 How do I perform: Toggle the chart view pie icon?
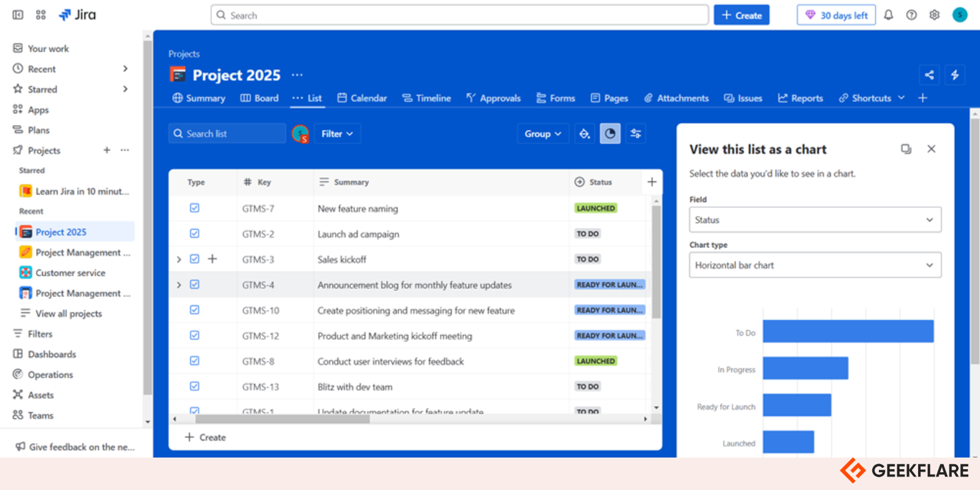pos(610,134)
